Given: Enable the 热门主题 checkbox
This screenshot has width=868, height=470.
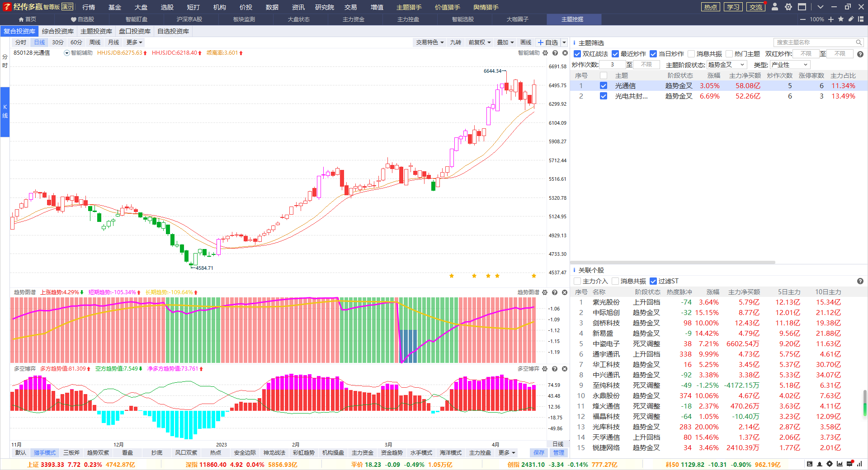Looking at the screenshot, I should coord(729,54).
